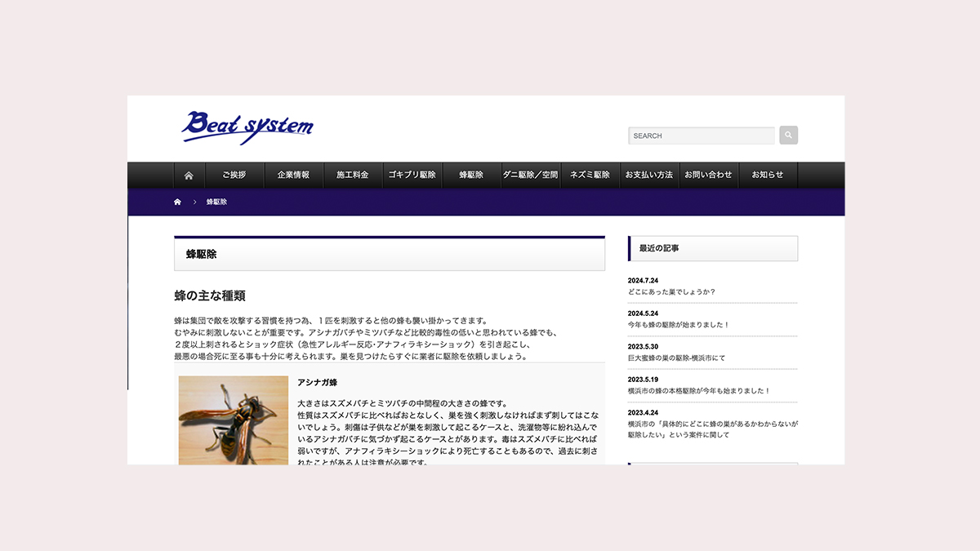
Task: Click the Beat system logo
Action: coord(247,127)
